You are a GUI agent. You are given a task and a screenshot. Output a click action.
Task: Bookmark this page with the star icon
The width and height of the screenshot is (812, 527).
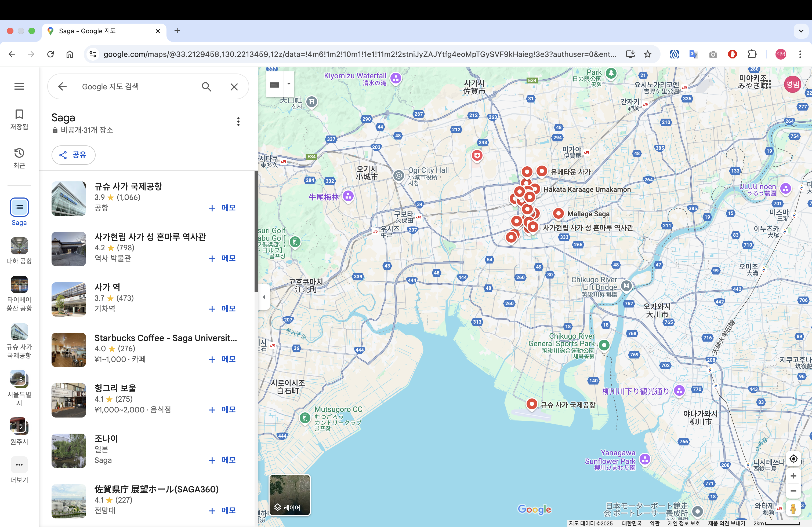[x=648, y=54]
